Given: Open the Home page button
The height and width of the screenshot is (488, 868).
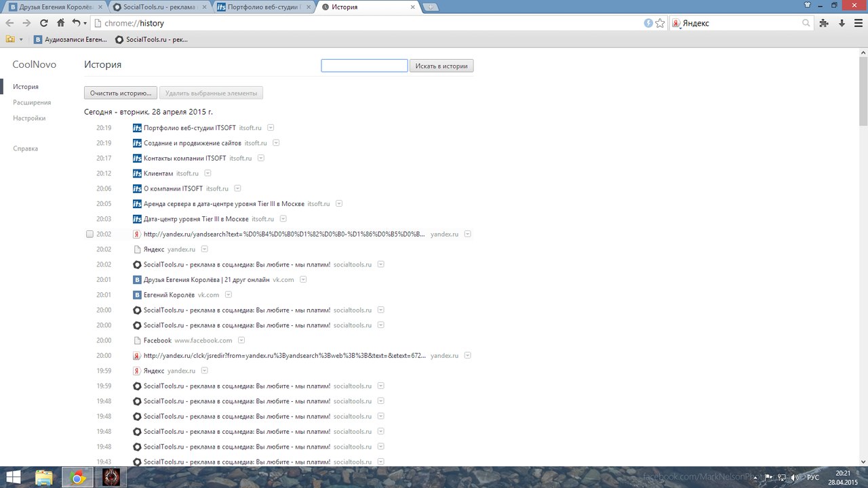Looking at the screenshot, I should coord(60,23).
